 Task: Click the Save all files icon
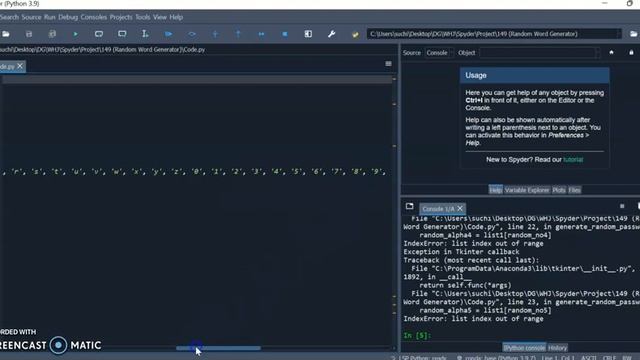[x=52, y=34]
